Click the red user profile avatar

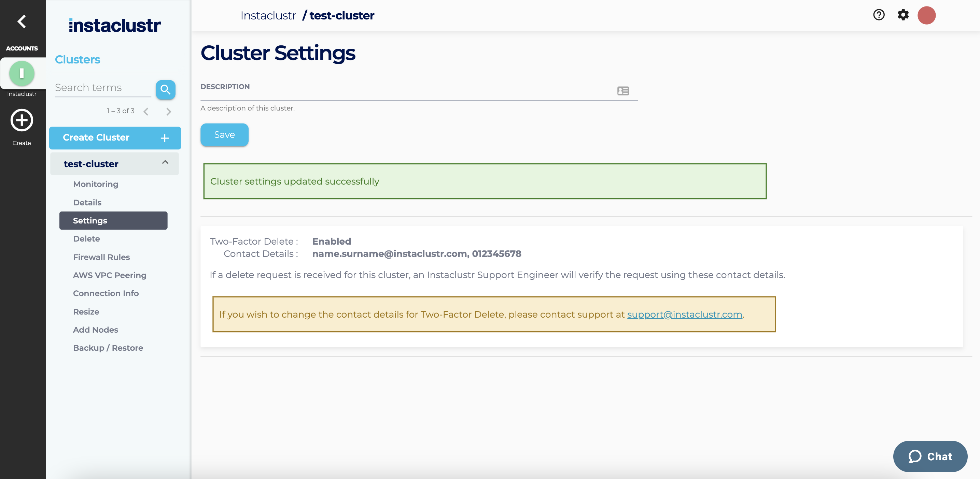pyautogui.click(x=926, y=15)
